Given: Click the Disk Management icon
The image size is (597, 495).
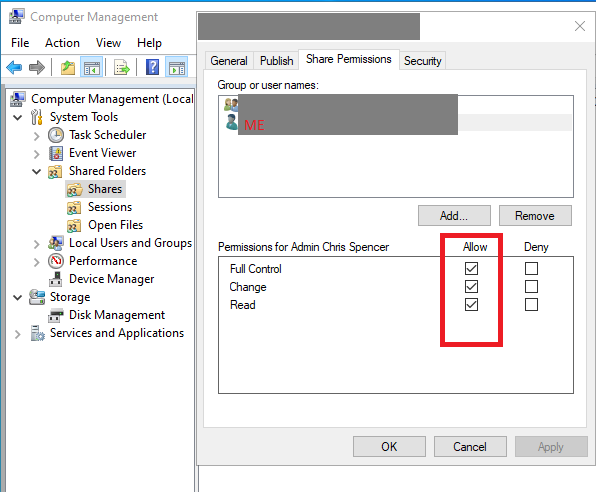Looking at the screenshot, I should (x=56, y=315).
